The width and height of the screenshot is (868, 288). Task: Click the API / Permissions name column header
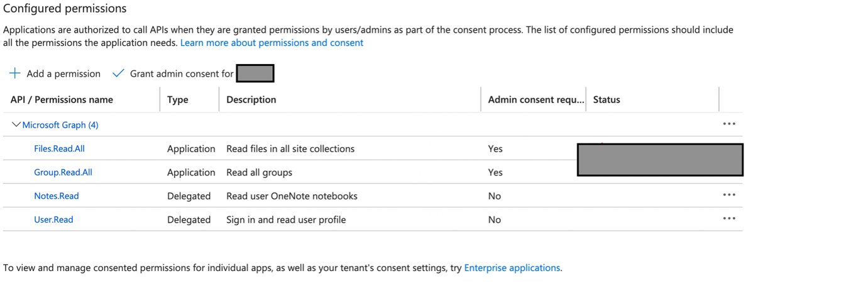coord(62,99)
